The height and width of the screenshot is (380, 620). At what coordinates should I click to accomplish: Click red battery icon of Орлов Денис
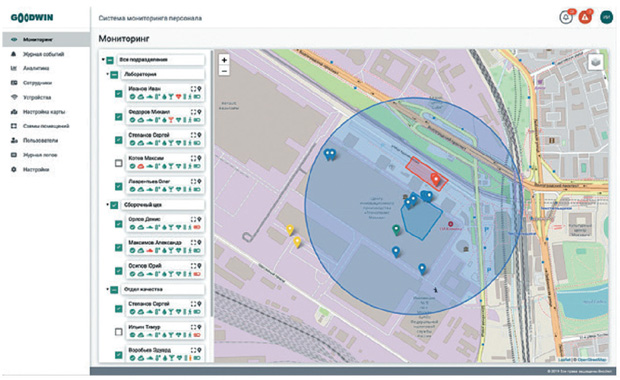(197, 227)
